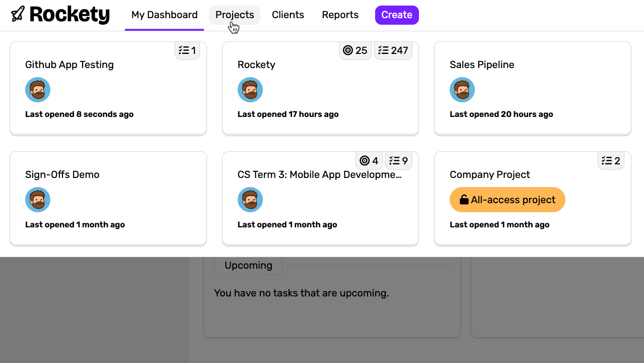644x363 pixels.
Task: Switch to My Dashboard tab
Action: [x=164, y=15]
